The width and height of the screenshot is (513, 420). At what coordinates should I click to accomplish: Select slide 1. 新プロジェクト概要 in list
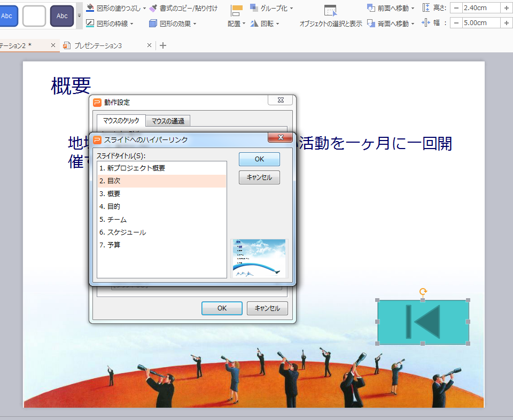[162, 168]
